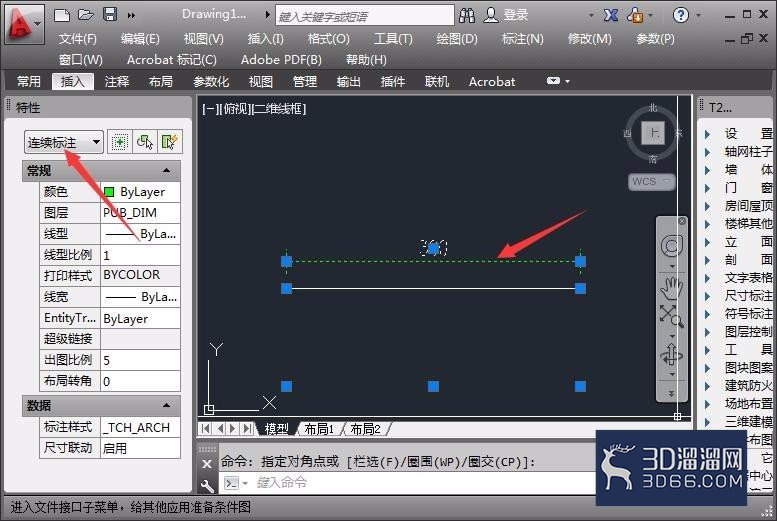
Task: Switch to the 布局1 tab
Action: (320, 429)
